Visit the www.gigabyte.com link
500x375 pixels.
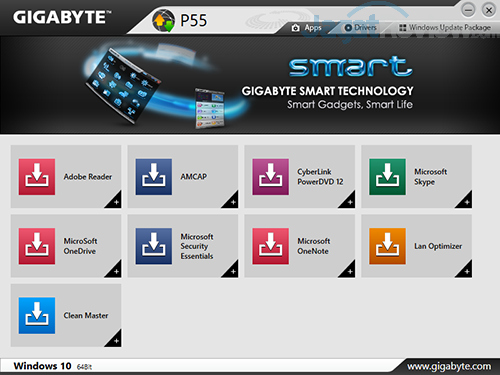[x=449, y=366]
